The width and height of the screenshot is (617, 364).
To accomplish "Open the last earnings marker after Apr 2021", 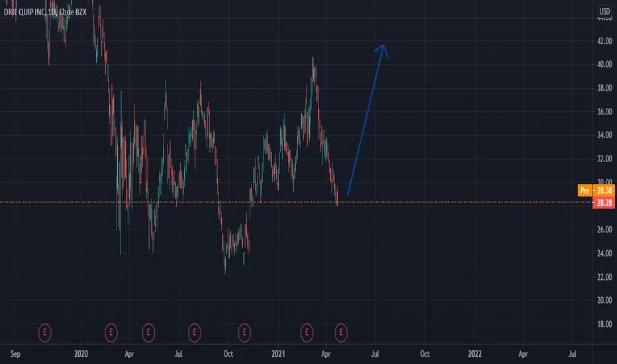I will coord(341,332).
